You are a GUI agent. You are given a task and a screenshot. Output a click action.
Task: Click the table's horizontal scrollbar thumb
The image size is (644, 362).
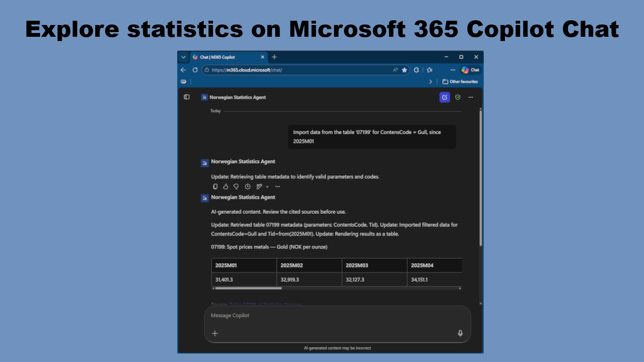coord(248,288)
